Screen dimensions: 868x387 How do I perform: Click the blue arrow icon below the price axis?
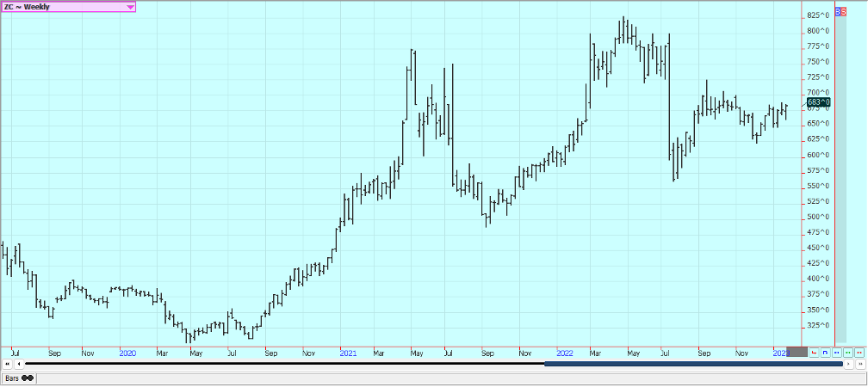tap(825, 353)
